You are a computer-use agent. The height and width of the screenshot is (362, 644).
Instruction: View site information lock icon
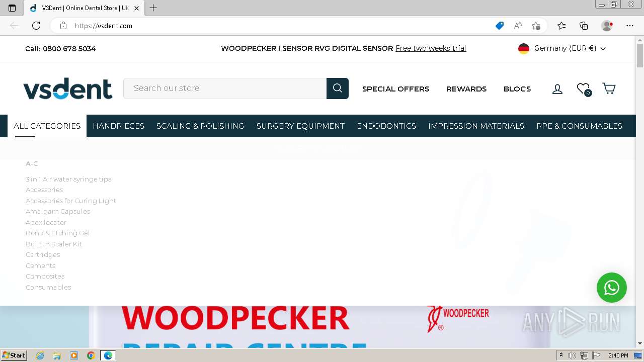tap(63, 26)
